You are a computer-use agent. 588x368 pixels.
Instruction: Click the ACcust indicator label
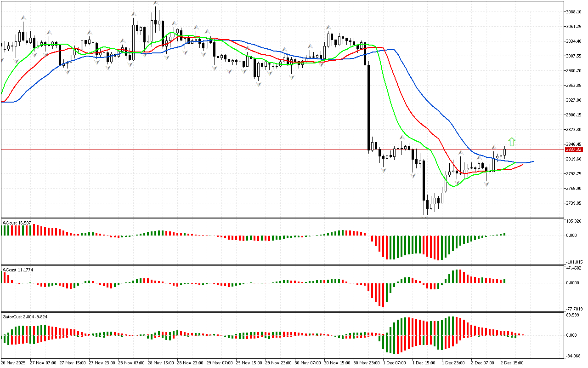17,270
